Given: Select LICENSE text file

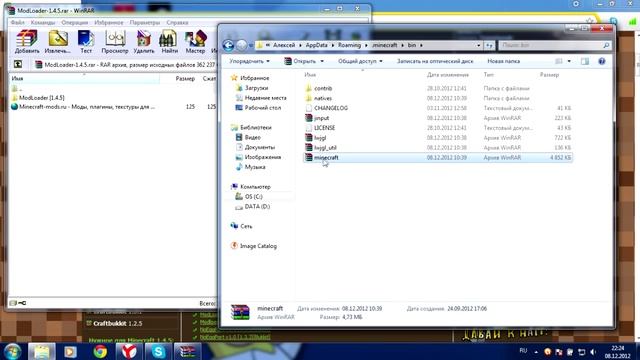Looking at the screenshot, I should [320, 128].
